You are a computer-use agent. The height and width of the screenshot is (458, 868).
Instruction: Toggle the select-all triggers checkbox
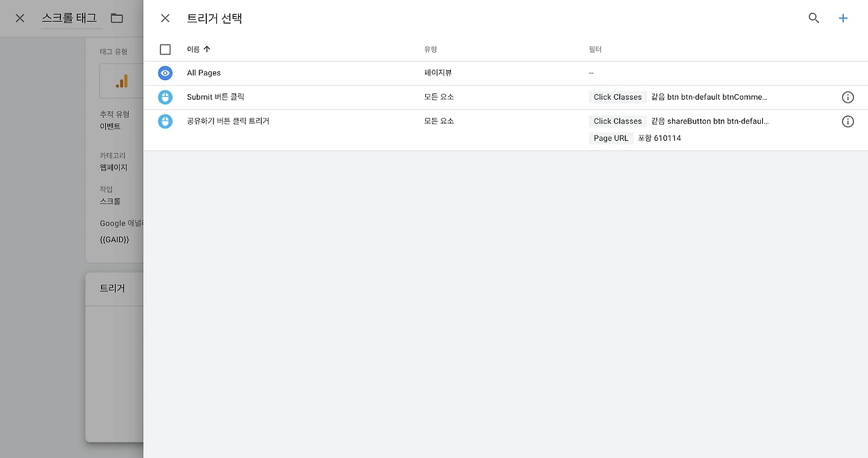click(165, 49)
